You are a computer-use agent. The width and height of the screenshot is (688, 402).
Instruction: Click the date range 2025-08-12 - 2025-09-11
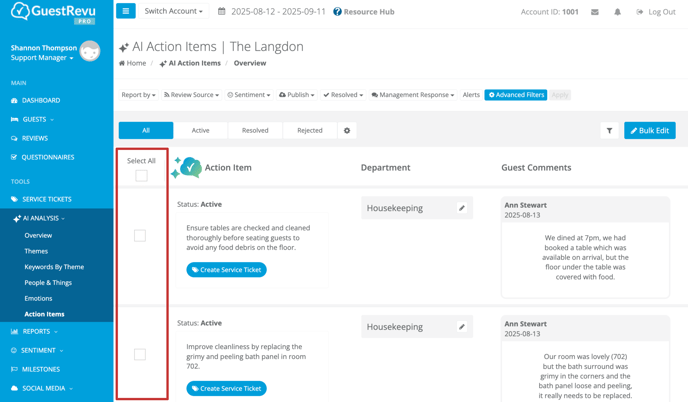[271, 12]
